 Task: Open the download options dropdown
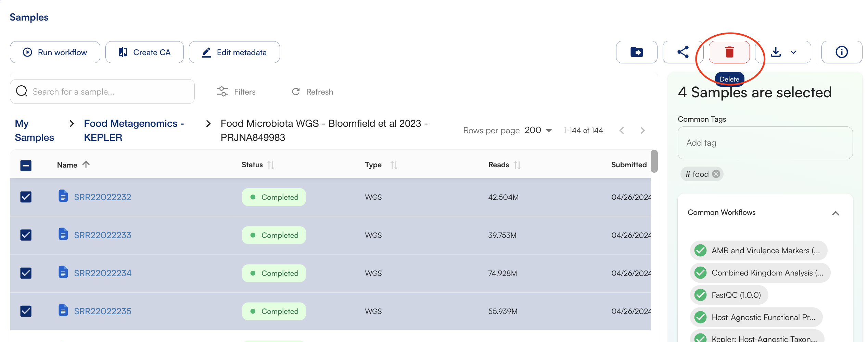(793, 52)
